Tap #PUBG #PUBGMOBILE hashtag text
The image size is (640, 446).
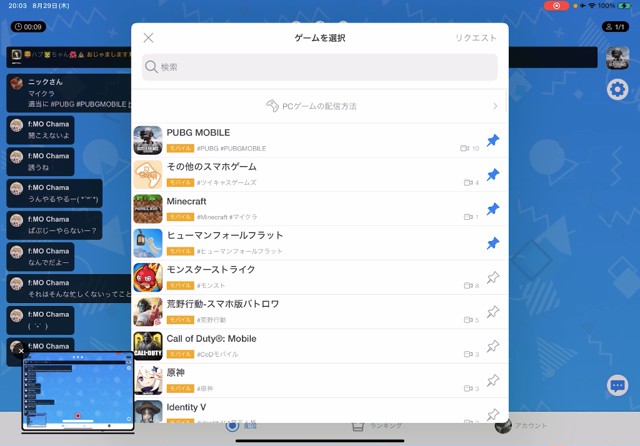[231, 149]
